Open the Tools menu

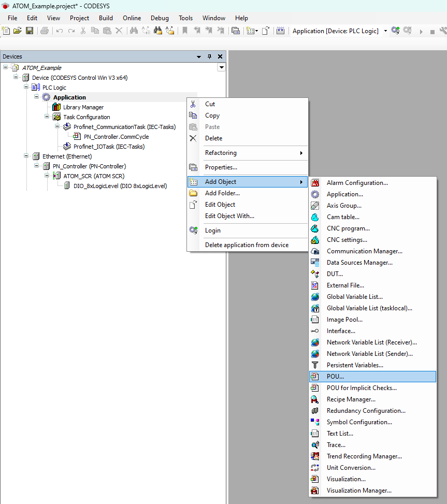(185, 18)
